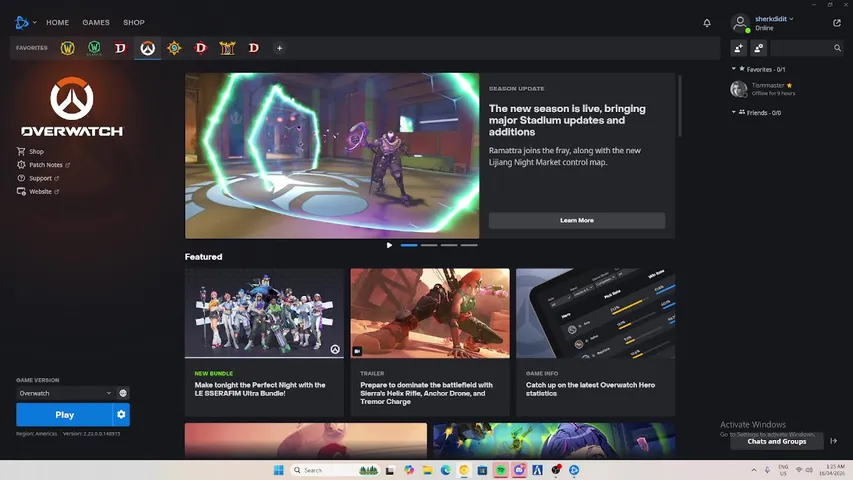Collapse the social panel arrow
The width and height of the screenshot is (853, 480).
[x=833, y=441]
